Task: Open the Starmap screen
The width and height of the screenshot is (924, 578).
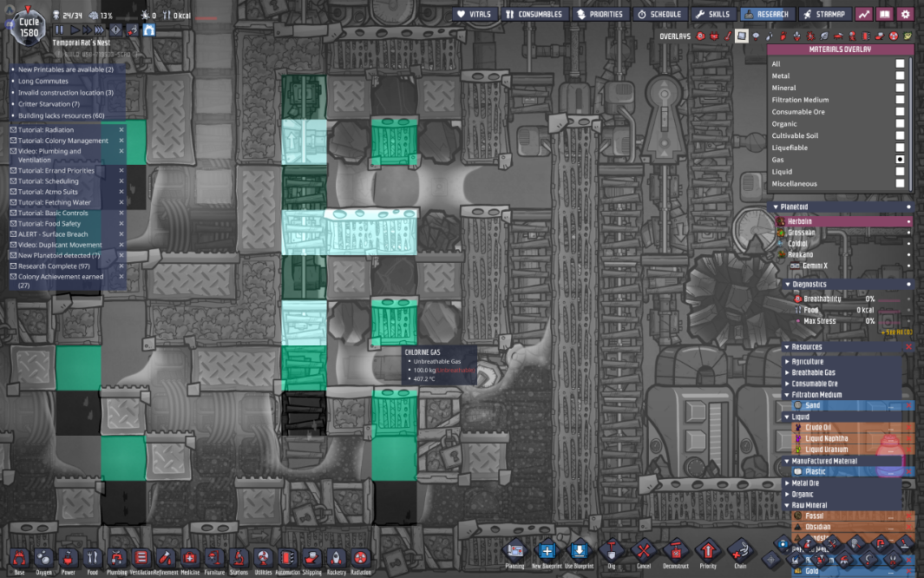Action: [824, 14]
